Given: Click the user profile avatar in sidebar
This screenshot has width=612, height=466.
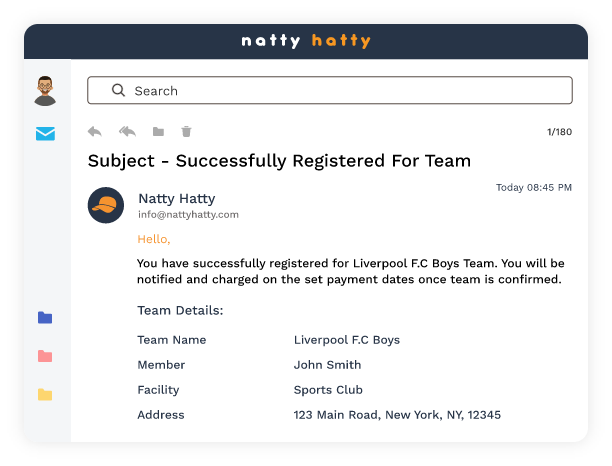Looking at the screenshot, I should pos(45,91).
